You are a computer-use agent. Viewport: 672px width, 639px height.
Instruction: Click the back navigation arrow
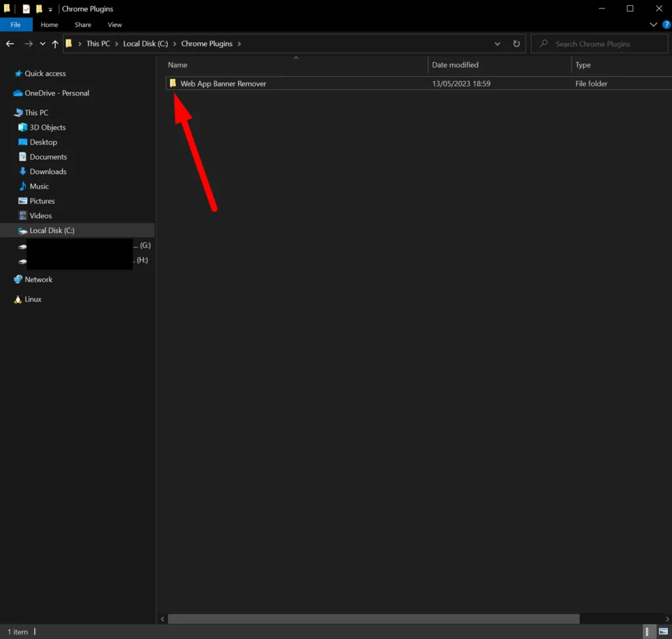point(10,44)
